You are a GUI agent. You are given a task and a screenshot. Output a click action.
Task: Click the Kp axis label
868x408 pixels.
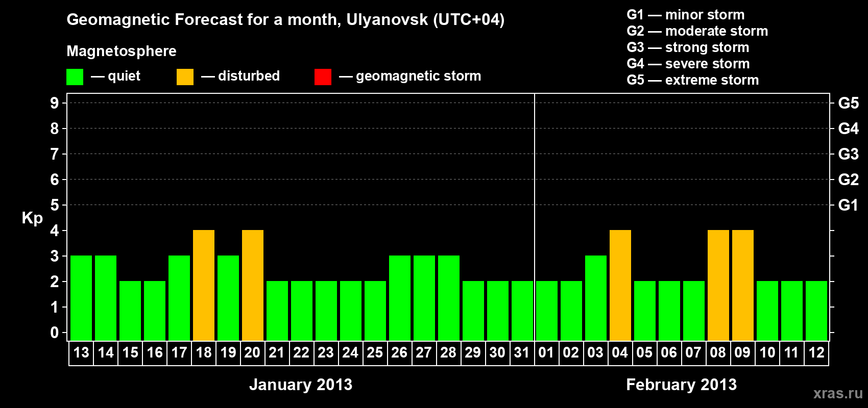pos(32,218)
